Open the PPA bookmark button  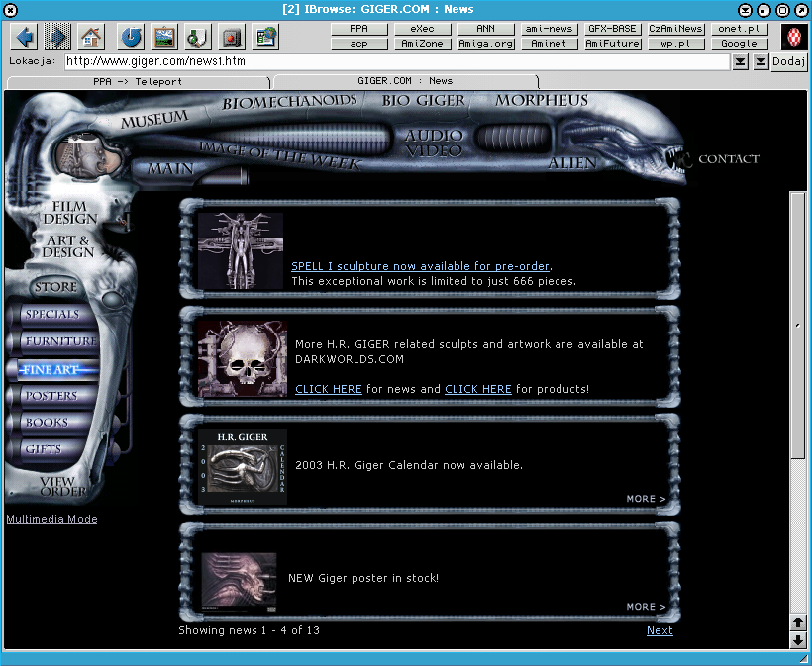point(358,29)
